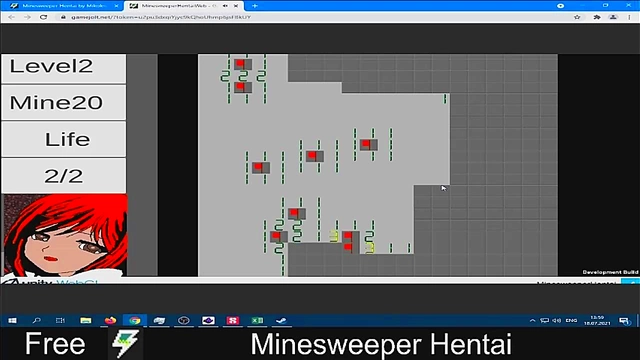
Task: Click the Development Build label
Action: [x=610, y=272]
